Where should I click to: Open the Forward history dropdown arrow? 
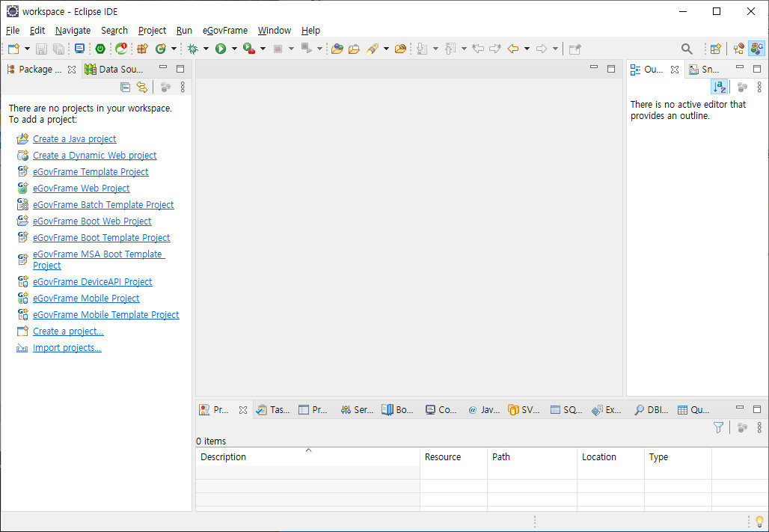coord(555,49)
